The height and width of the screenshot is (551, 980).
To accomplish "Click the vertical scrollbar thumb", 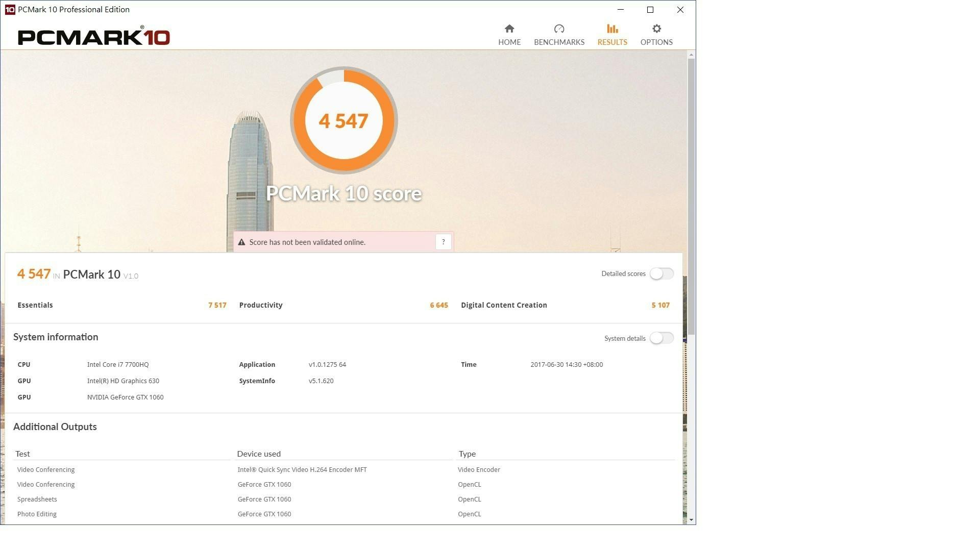I will [x=691, y=196].
